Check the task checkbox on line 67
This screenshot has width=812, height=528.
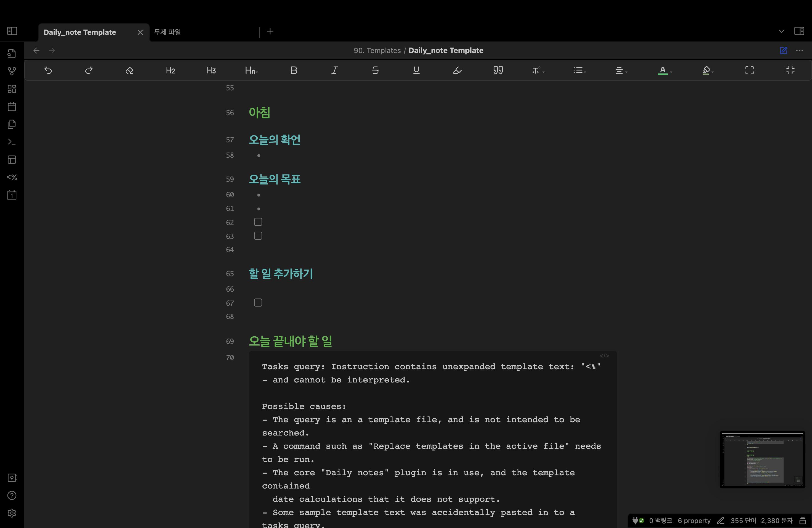(x=258, y=303)
